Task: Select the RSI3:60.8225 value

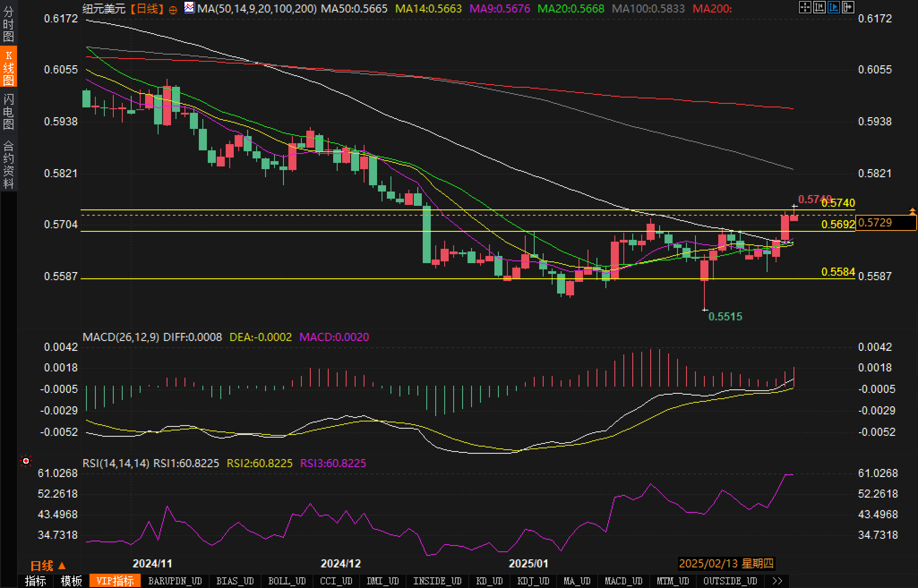Action: pos(333,463)
